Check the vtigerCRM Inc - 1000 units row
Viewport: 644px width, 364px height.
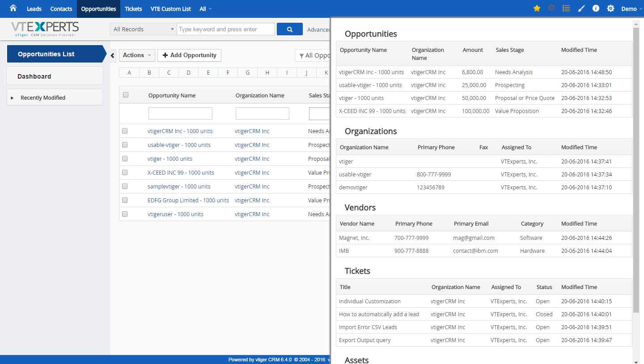click(125, 131)
